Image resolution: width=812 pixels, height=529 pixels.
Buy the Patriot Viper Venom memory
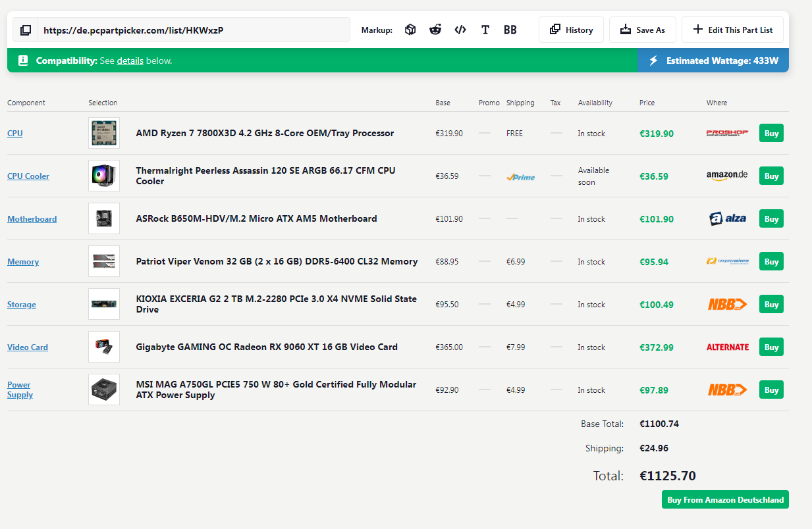pyautogui.click(x=771, y=261)
